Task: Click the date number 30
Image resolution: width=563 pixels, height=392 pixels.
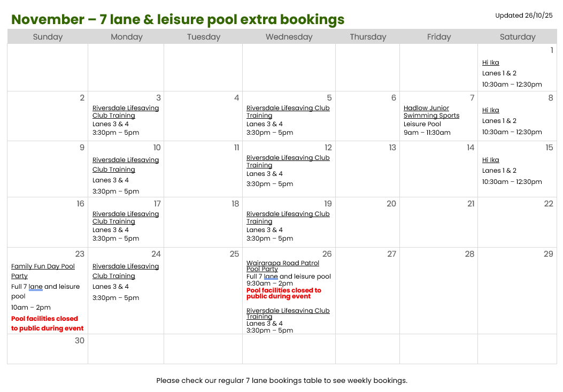Action: click(x=79, y=341)
